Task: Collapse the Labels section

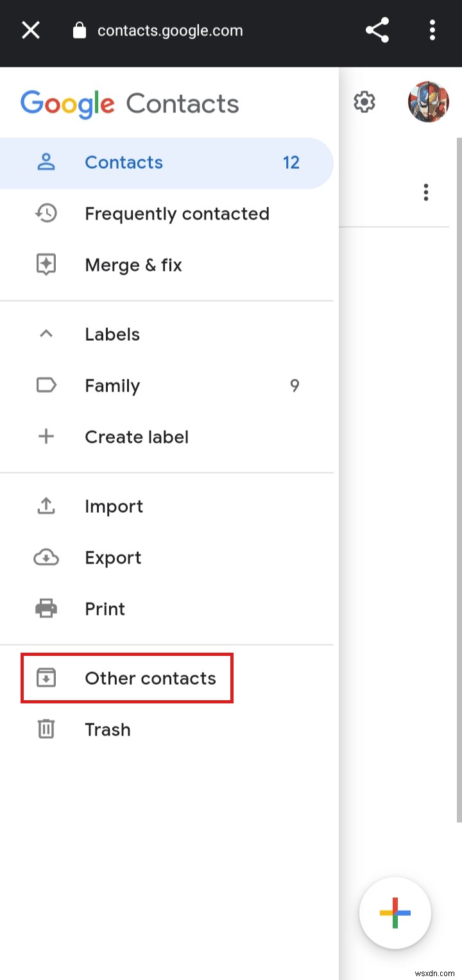Action: click(46, 334)
